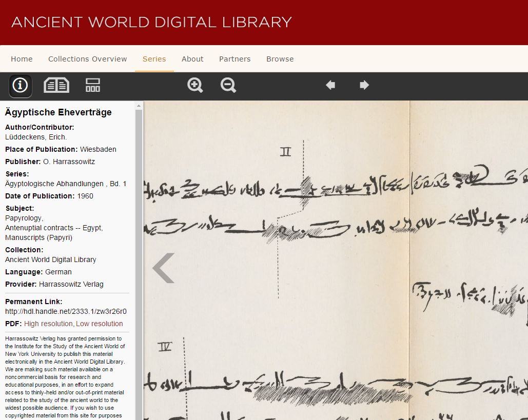Open the thumbnail grid view
This screenshot has height=420, width=528.
tap(93, 85)
